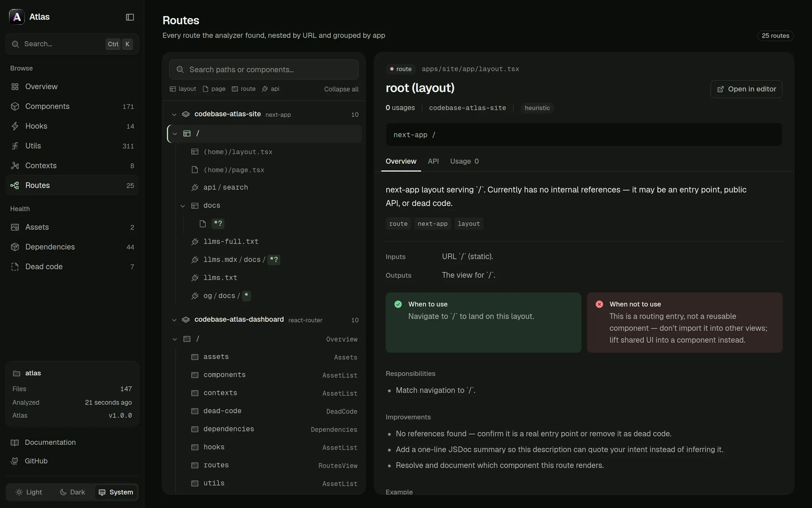812x508 pixels.
Task: Click the 25 routes badge
Action: [x=775, y=36]
